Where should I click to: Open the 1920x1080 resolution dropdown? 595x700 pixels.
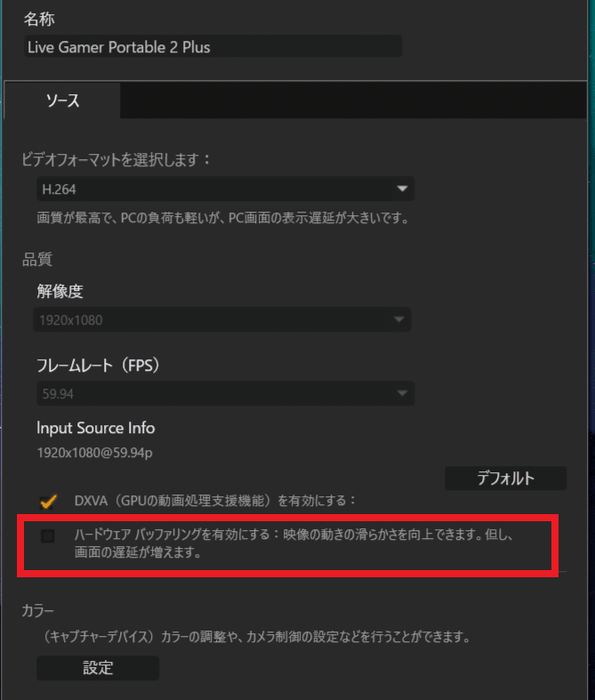pos(221,319)
